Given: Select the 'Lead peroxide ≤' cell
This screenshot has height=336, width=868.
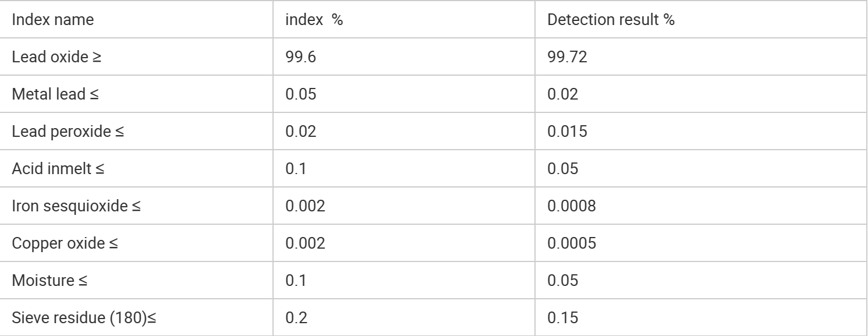Looking at the screenshot, I should point(68,132).
